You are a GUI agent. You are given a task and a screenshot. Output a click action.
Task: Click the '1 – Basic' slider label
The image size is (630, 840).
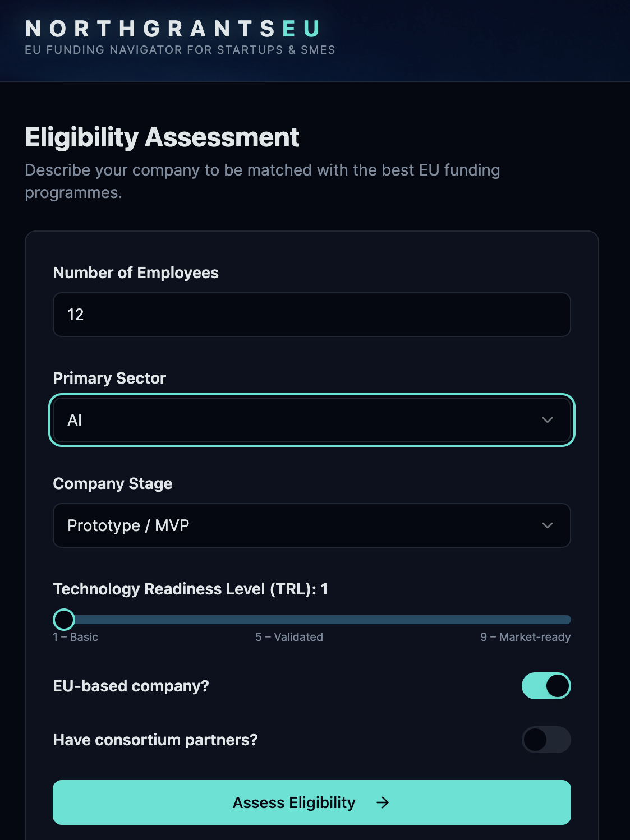tap(76, 637)
